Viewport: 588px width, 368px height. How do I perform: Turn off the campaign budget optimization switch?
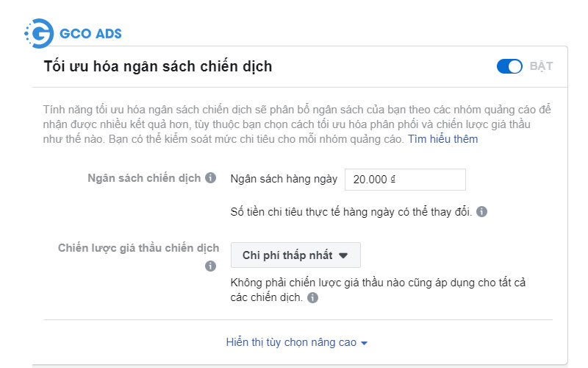[x=509, y=66]
